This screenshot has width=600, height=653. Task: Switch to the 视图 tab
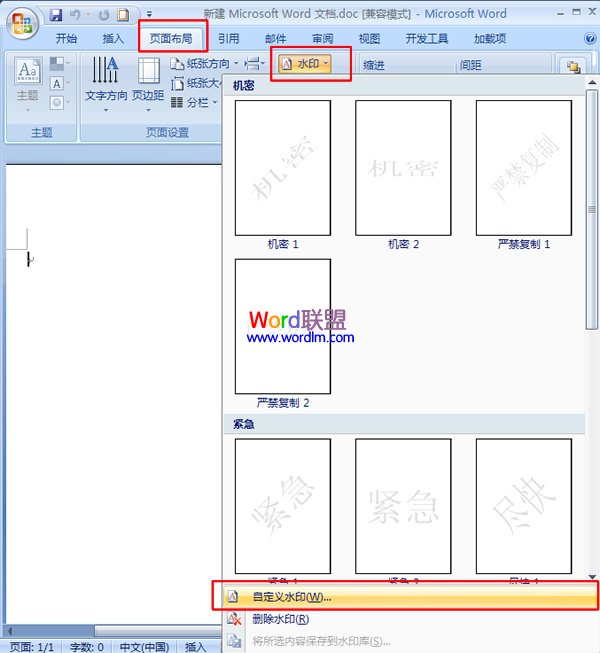[370, 39]
